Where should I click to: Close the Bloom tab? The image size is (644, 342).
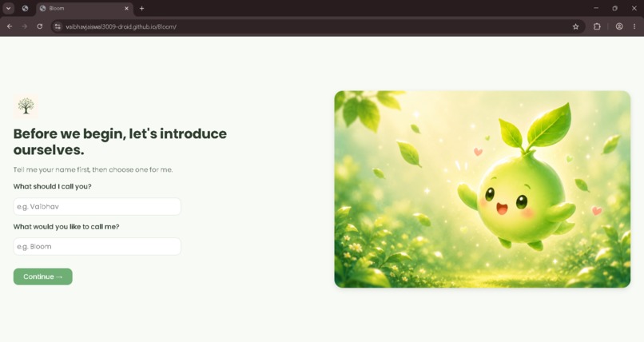click(x=126, y=8)
